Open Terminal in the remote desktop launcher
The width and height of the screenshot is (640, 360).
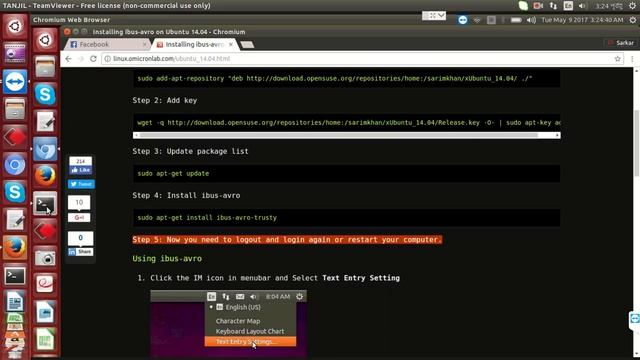coord(45,204)
